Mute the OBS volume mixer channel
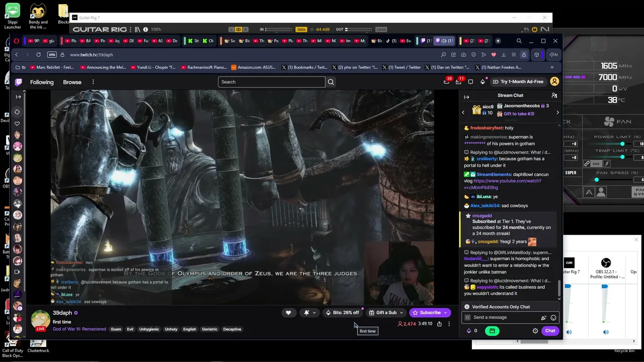Image resolution: width=644 pixels, height=362 pixels. [606, 332]
